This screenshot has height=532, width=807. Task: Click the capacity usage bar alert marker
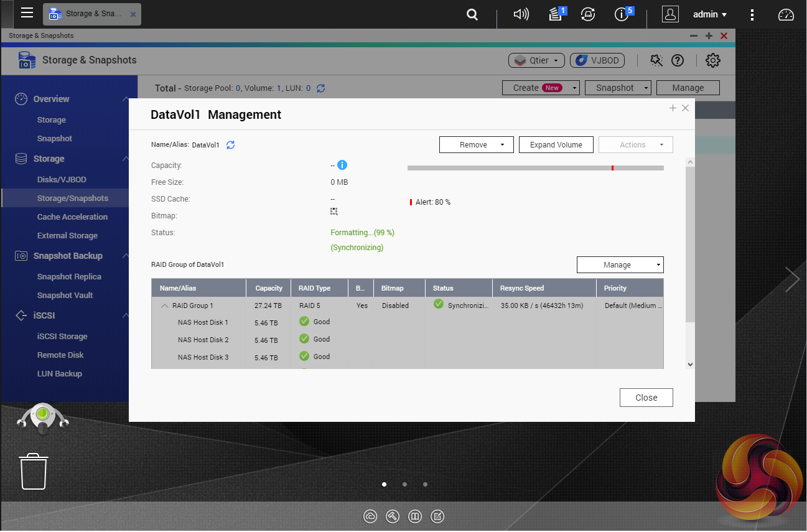(x=612, y=168)
